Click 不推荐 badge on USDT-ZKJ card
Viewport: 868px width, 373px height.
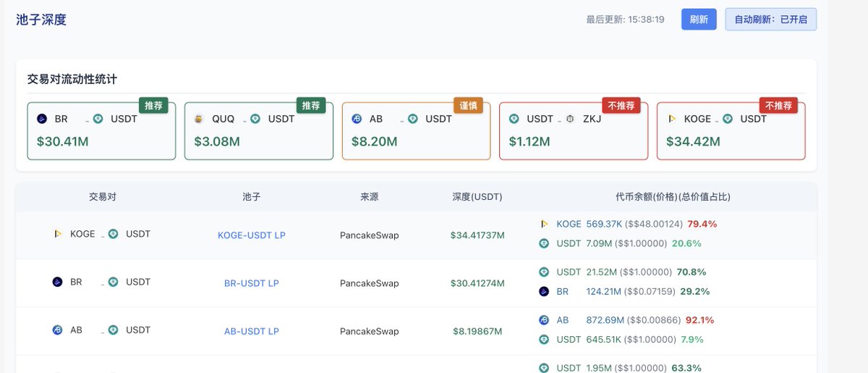[x=621, y=106]
